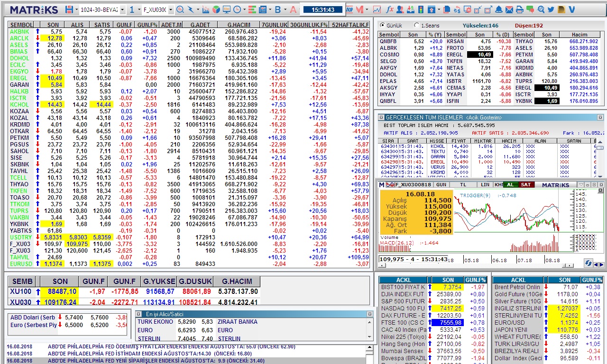The width and height of the screenshot is (607, 364).
Task: Open the dropdown arrow beside news page icon
Action: point(270,9)
